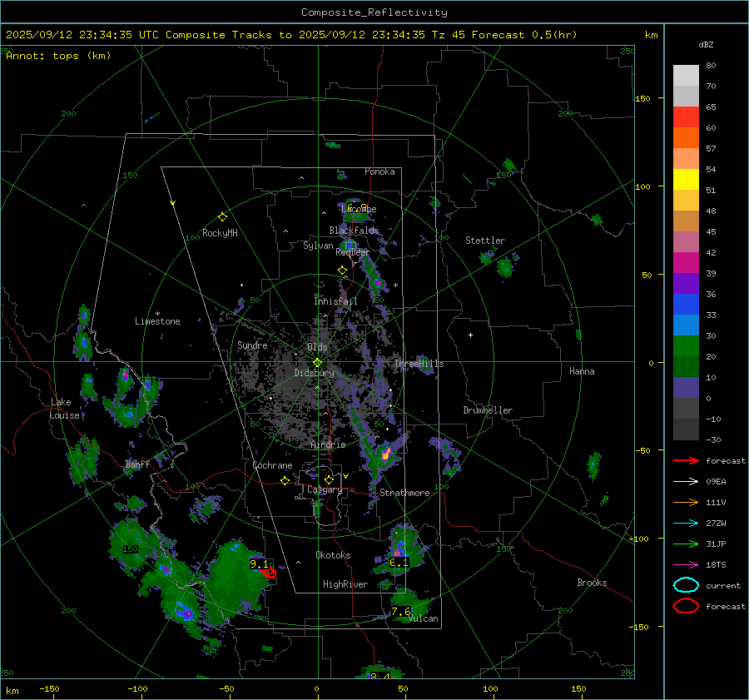Click the yellow radar-center diamond near Didsbury
749x700 pixels.
pos(317,363)
